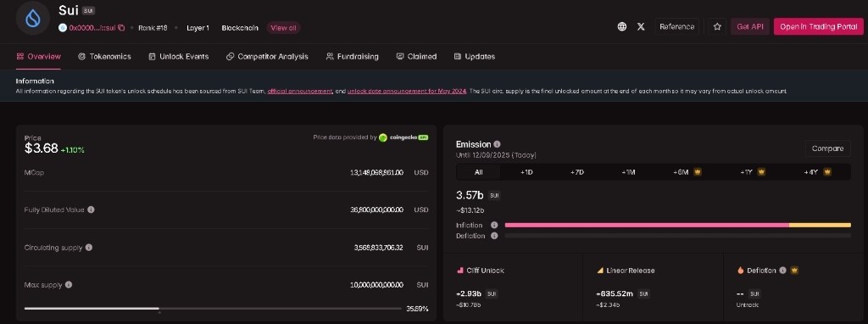Click the Blockchain tag
The height and width of the screenshot is (324, 868).
tap(240, 28)
